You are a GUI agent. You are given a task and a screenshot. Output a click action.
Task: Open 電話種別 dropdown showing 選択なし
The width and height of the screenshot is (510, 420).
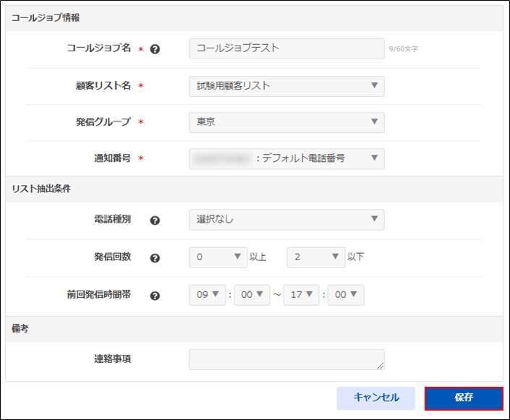286,219
